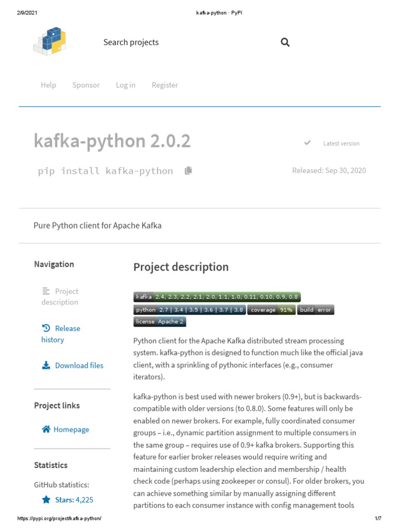Click the Project description list icon
399x532 pixels.
(46, 291)
